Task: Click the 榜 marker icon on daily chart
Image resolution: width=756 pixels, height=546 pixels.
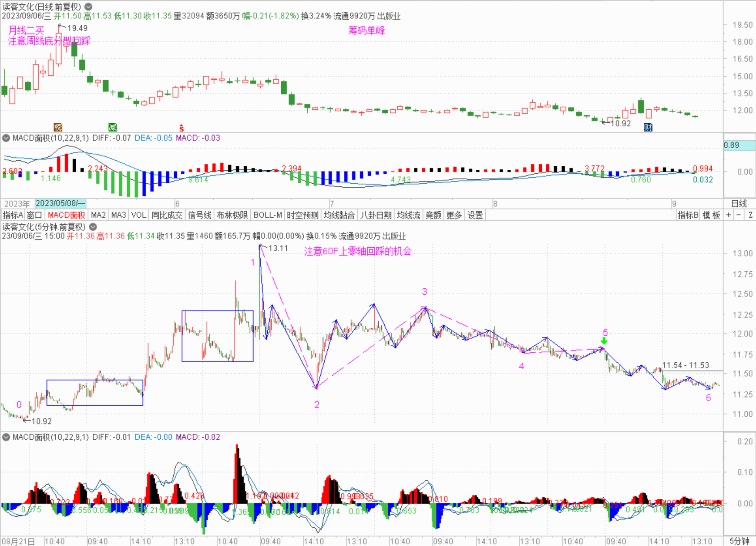Action: [x=58, y=127]
